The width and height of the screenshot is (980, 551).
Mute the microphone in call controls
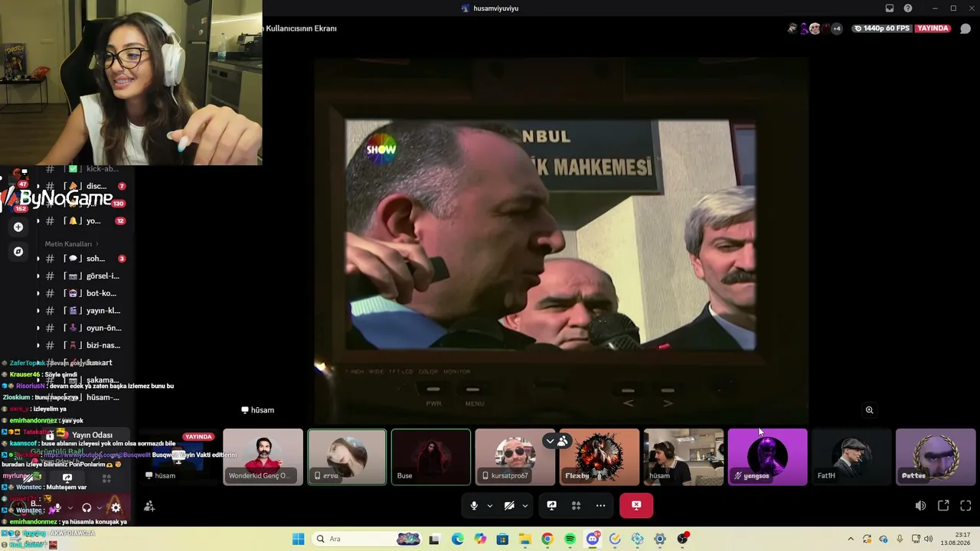[x=474, y=506]
